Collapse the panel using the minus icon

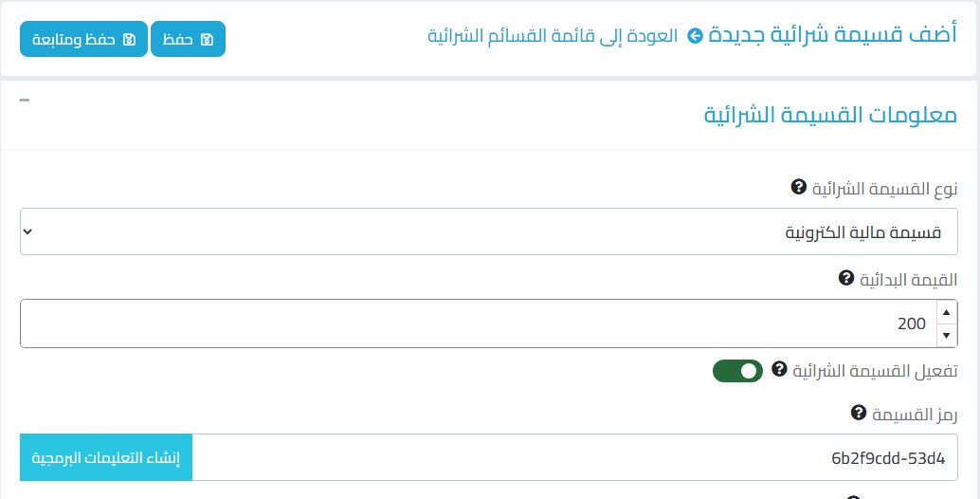pos(25,100)
